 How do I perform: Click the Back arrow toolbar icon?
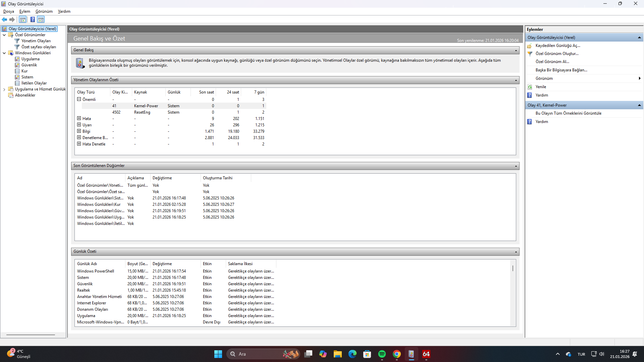pyautogui.click(x=4, y=19)
